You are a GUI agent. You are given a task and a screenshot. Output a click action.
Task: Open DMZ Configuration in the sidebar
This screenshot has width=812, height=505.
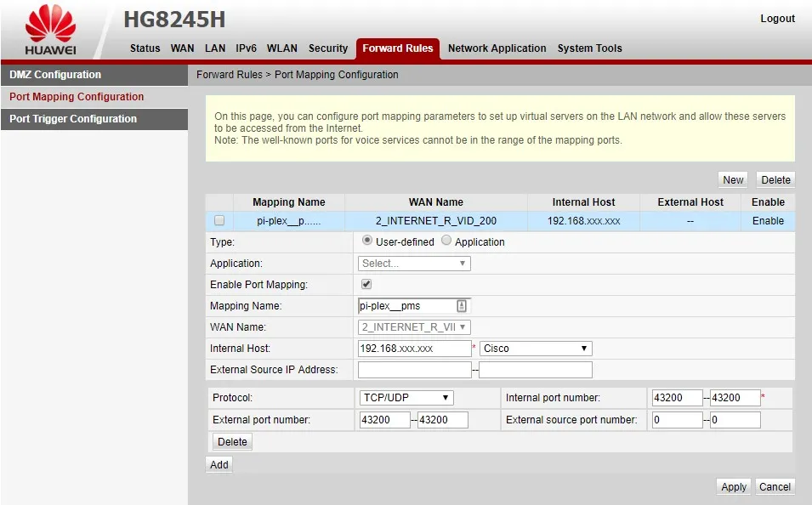(55, 75)
